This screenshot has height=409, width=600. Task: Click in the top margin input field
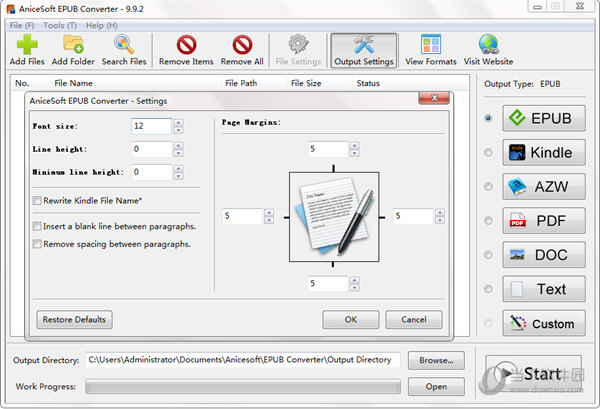point(328,149)
